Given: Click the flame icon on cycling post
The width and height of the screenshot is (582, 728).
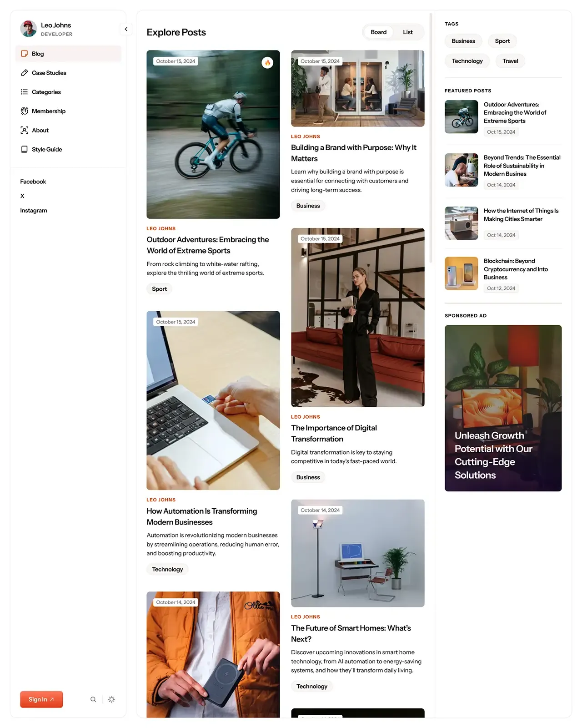Looking at the screenshot, I should (267, 63).
